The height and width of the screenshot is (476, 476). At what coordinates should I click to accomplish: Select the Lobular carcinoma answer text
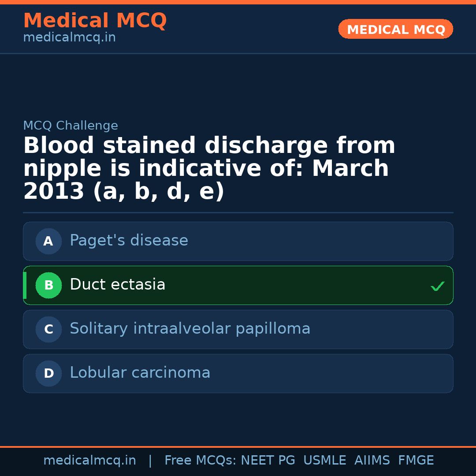(x=140, y=373)
